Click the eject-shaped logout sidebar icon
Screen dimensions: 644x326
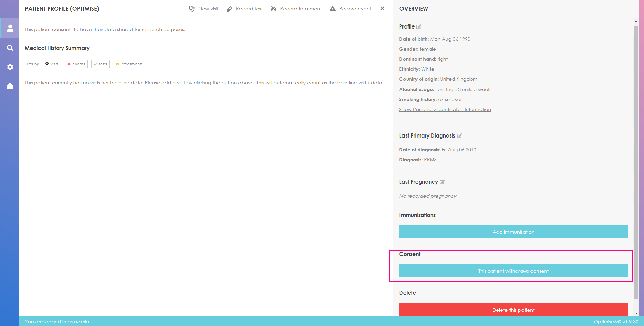pos(10,86)
